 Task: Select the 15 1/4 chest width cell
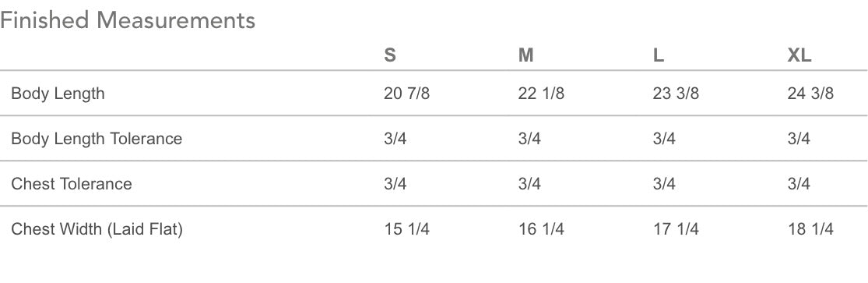pos(407,228)
